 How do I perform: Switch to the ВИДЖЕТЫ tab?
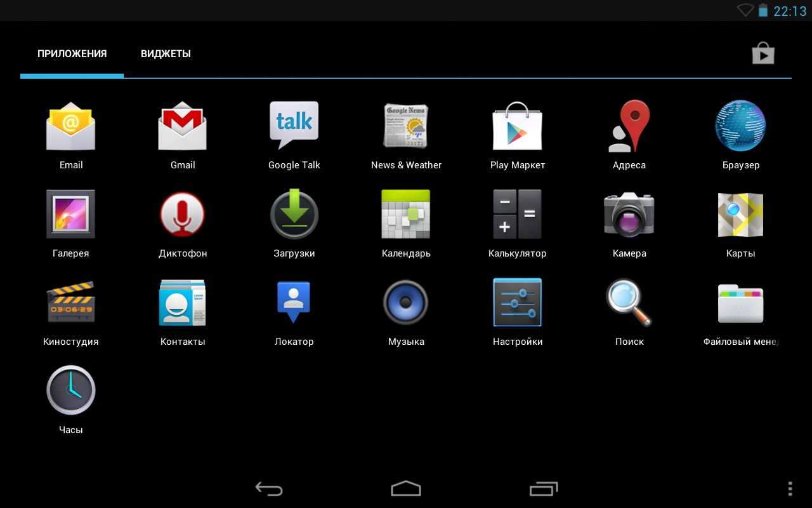click(x=166, y=54)
